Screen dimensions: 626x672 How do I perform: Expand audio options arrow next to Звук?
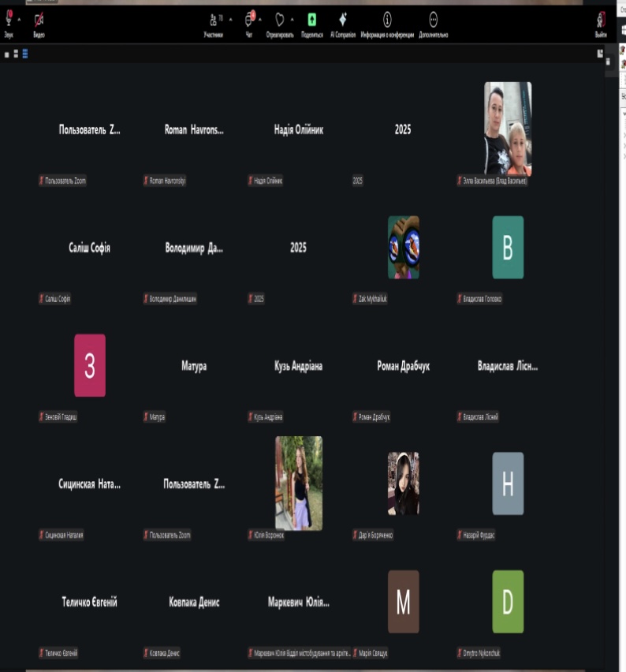[x=19, y=18]
